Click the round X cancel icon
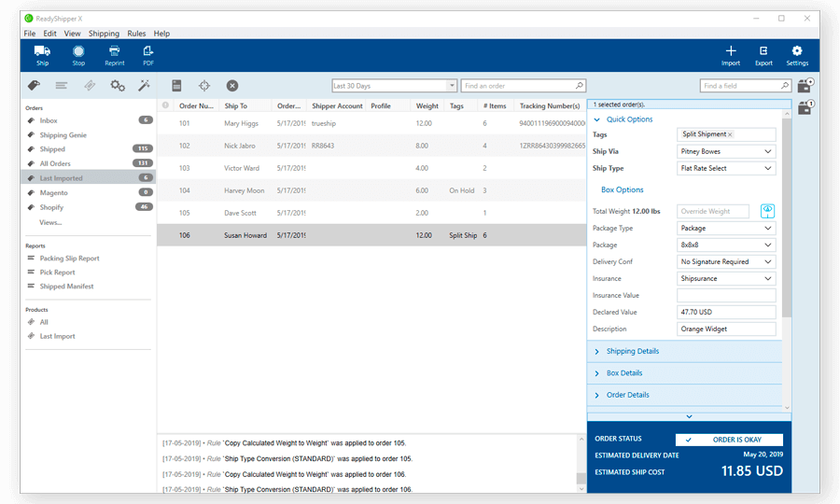 [x=232, y=86]
